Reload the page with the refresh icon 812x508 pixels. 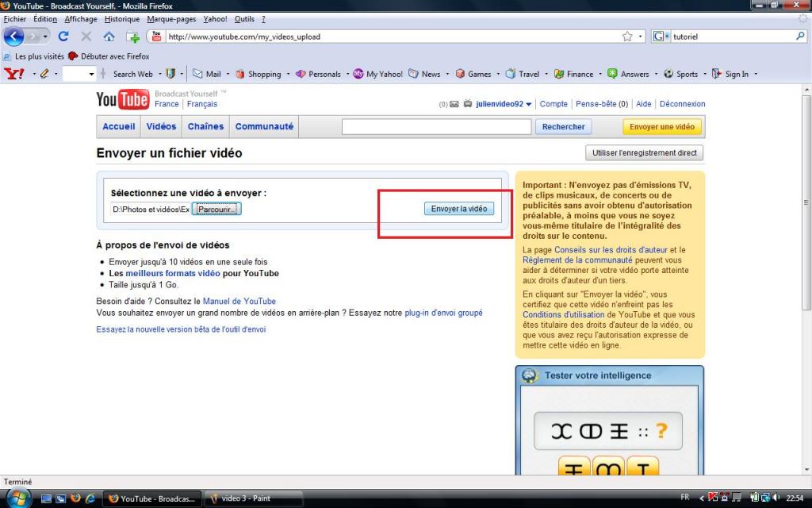tap(63, 37)
